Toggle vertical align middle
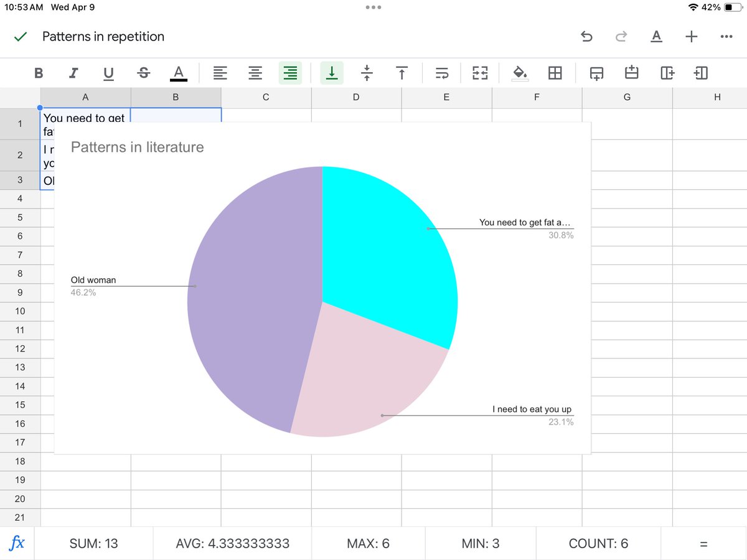The image size is (747, 560). 367,73
